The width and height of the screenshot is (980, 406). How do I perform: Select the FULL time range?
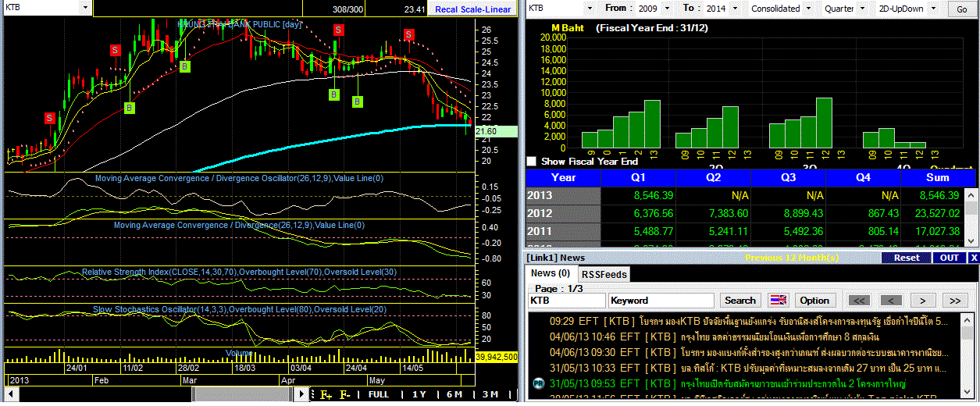379,394
